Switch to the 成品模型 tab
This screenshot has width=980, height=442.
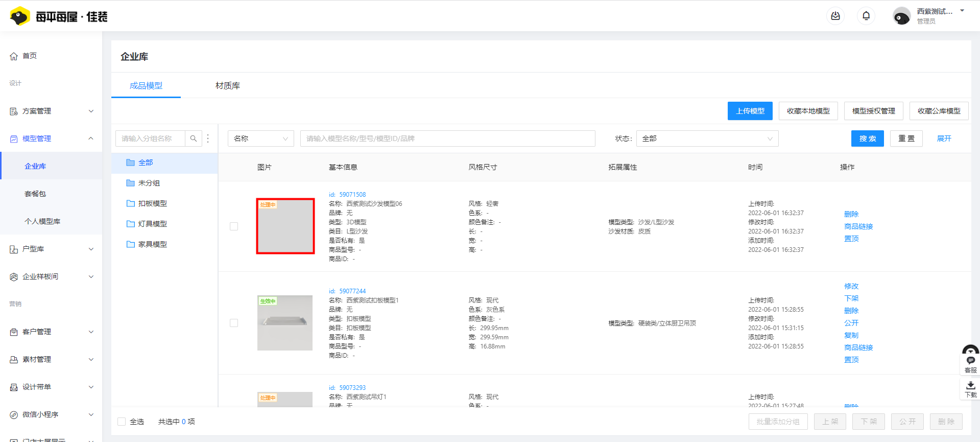click(146, 86)
